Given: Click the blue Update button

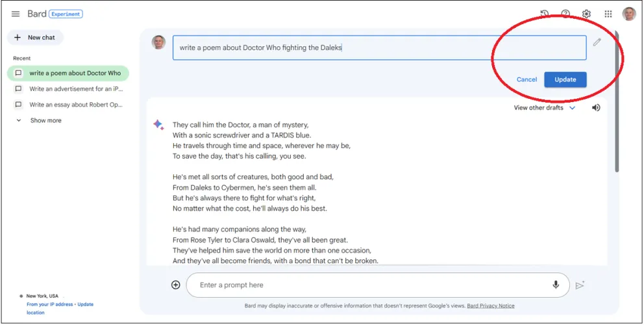Looking at the screenshot, I should click(x=565, y=79).
